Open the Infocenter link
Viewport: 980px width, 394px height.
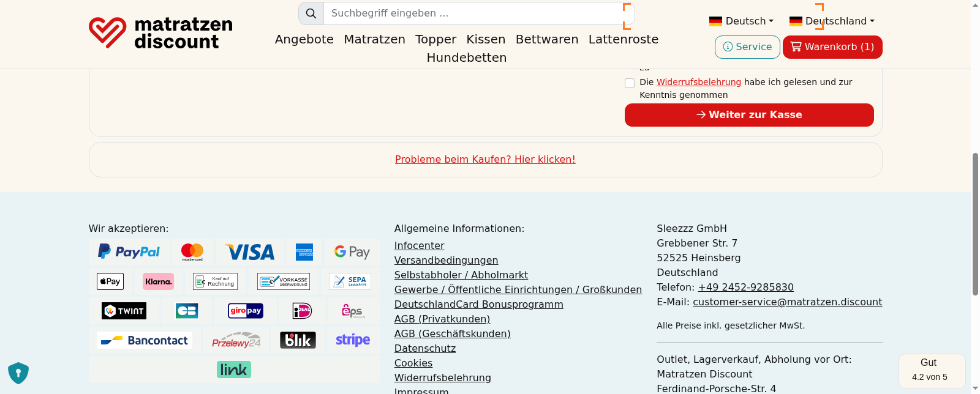point(419,245)
